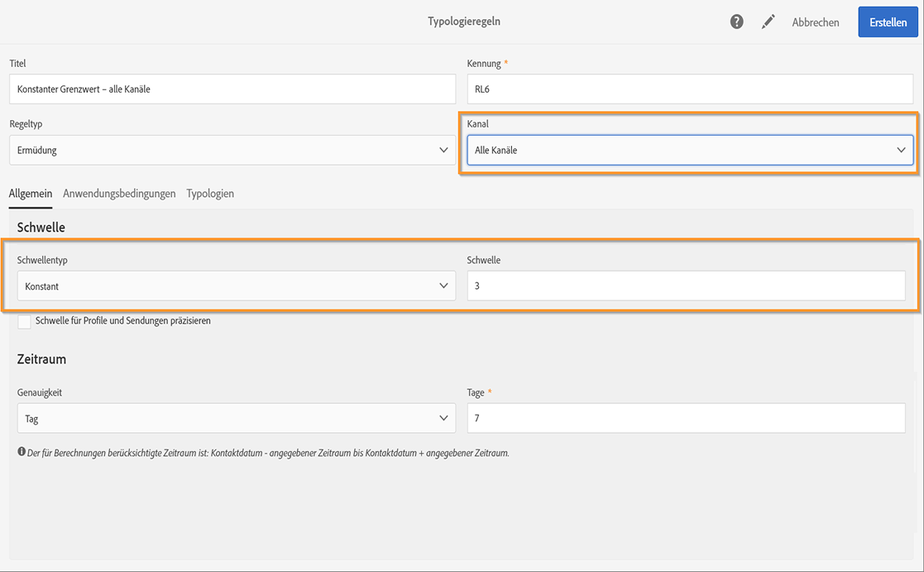Click the Schwelle value field
The height and width of the screenshot is (572, 924).
pos(686,286)
